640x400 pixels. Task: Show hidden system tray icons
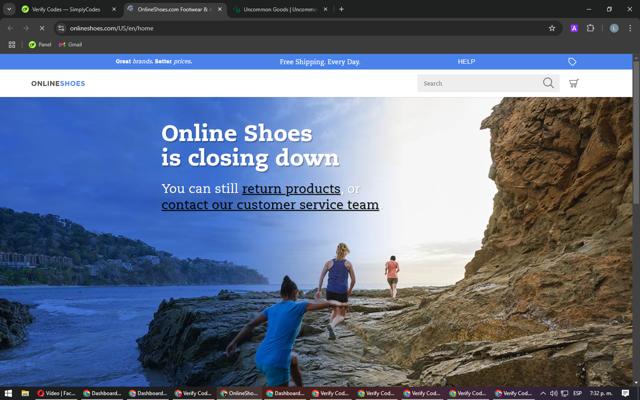543,393
